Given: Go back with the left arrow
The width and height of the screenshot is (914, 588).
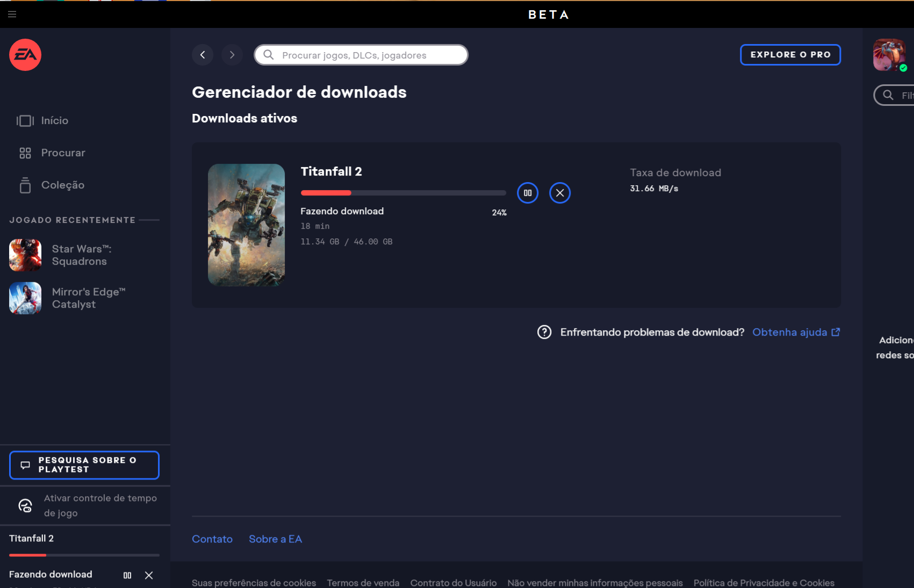Looking at the screenshot, I should (203, 55).
